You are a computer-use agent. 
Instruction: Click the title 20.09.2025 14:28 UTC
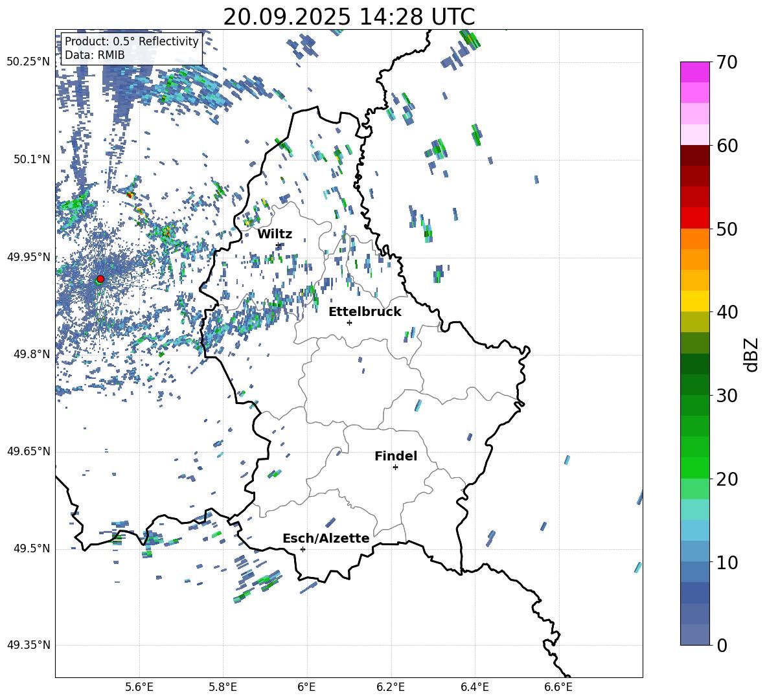point(349,17)
